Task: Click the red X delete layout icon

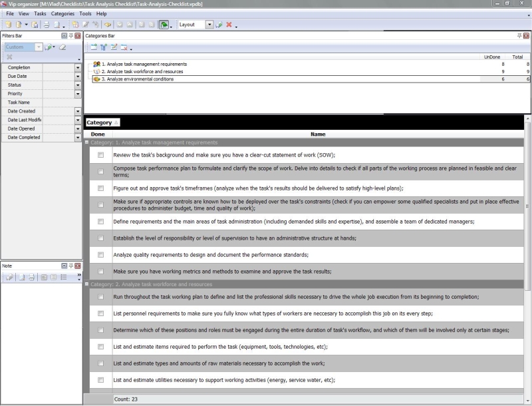Action: pyautogui.click(x=229, y=25)
